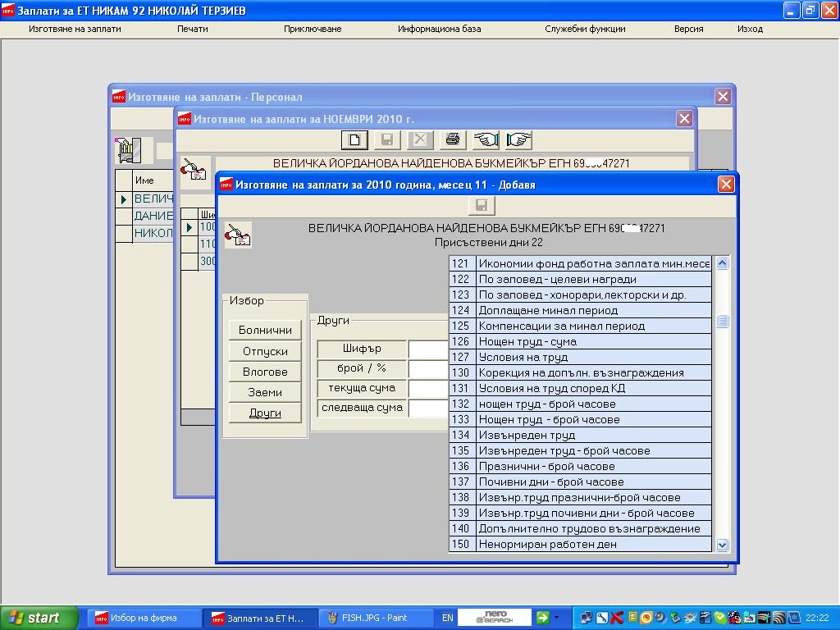Click the scroll up arrow of the codes list
This screenshot has height=630, width=840.
click(722, 263)
